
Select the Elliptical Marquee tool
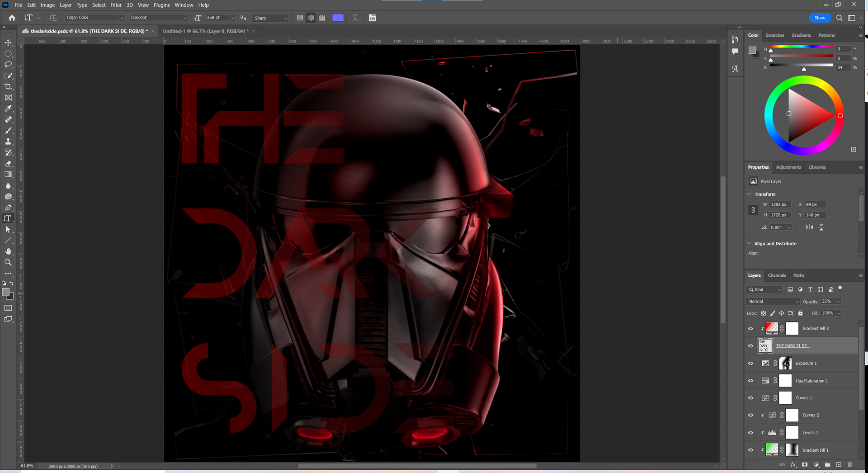click(8, 53)
